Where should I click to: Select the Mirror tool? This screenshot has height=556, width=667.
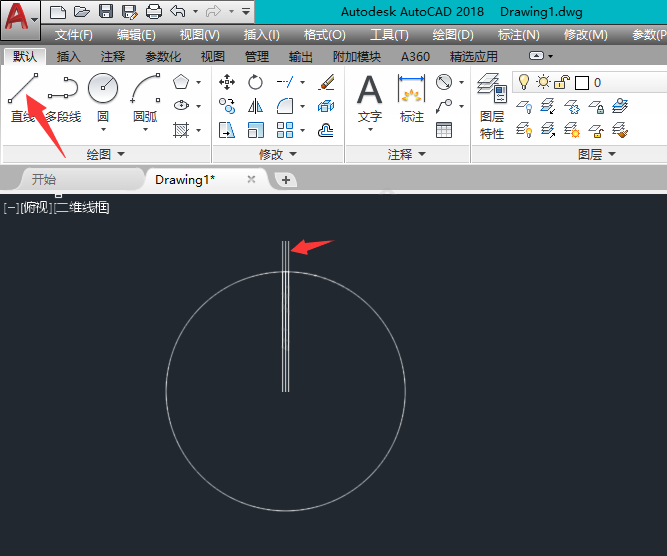pyautogui.click(x=255, y=105)
